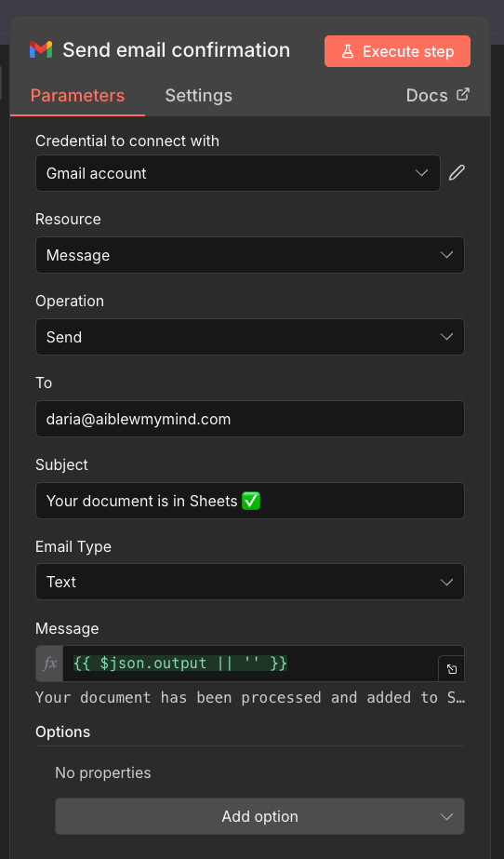Click the No properties text
The width and height of the screenshot is (504, 859).
(103, 773)
